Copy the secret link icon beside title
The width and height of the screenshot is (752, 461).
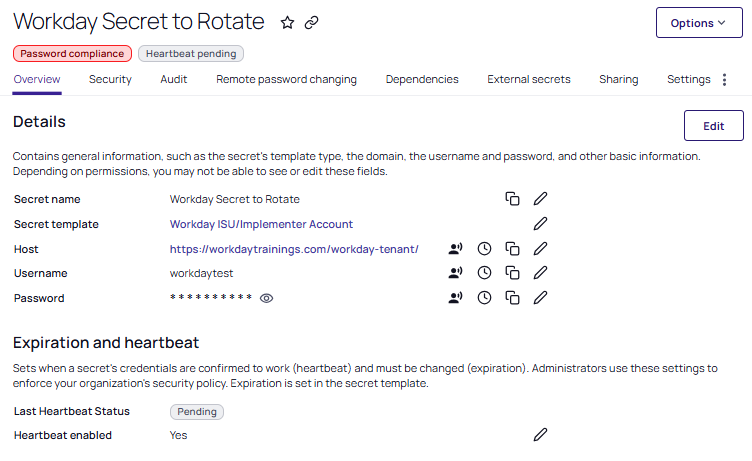(311, 23)
